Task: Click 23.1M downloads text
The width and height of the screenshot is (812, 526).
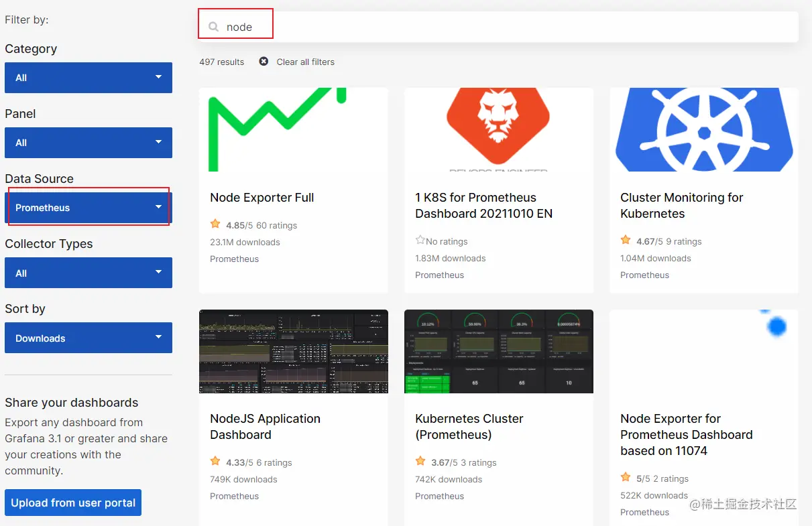Action: tap(245, 242)
